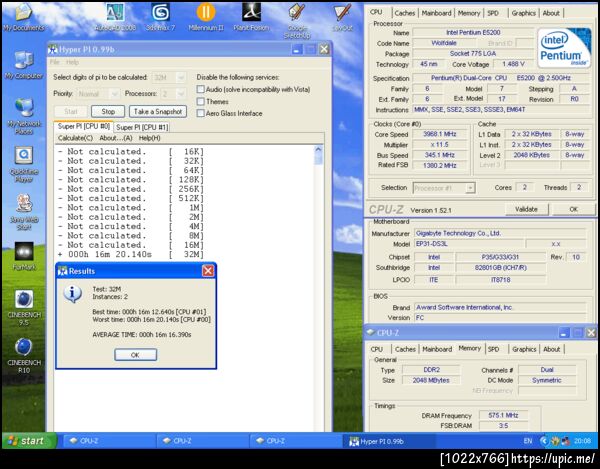Viewport: 600px width, 469px height.
Task: Click the 32M result line 16m 20.140s
Action: coord(130,254)
